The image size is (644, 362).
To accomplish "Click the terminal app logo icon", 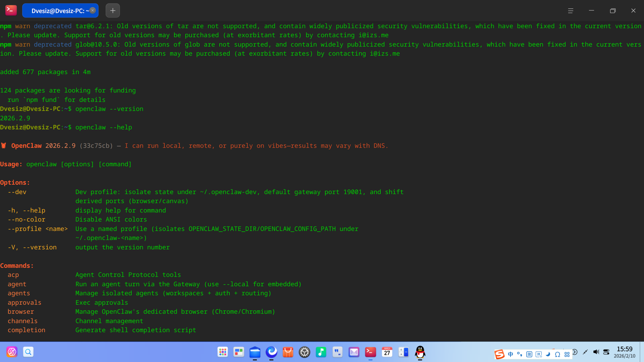I will [11, 10].
